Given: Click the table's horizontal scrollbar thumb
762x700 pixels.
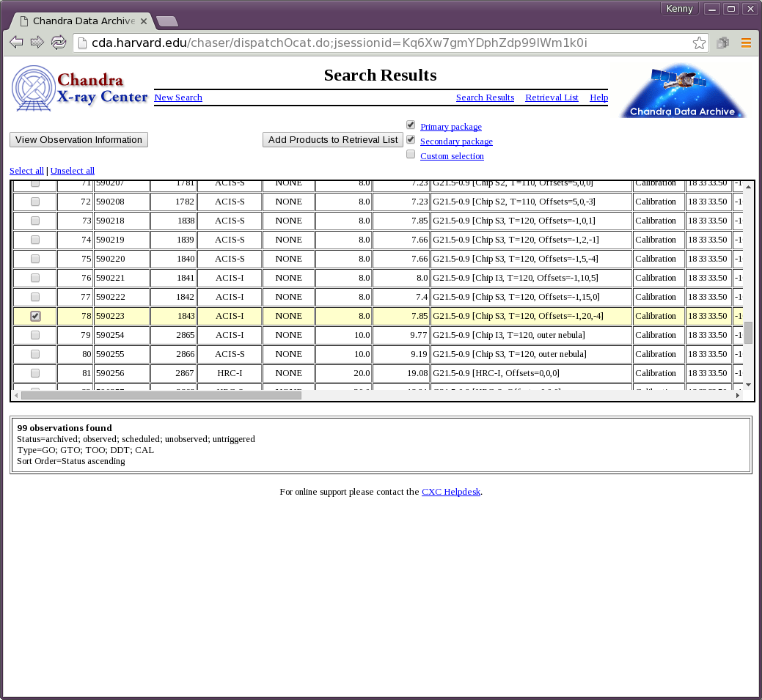Looking at the screenshot, I should [161, 395].
